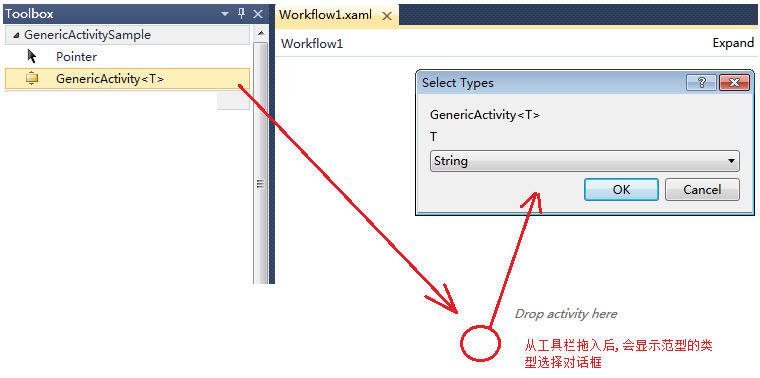The height and width of the screenshot is (378, 760).
Task: Collapse the GenericActivitySample toolbox group
Action: [17, 35]
